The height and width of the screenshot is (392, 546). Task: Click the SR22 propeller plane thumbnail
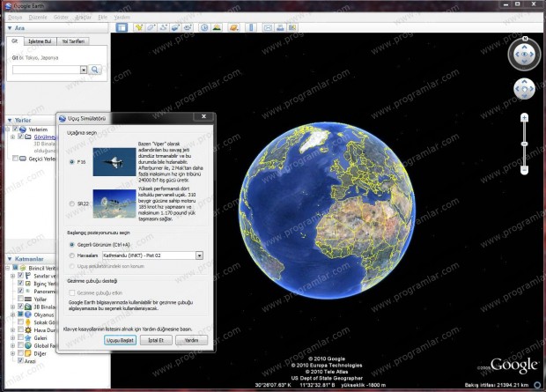[114, 203]
